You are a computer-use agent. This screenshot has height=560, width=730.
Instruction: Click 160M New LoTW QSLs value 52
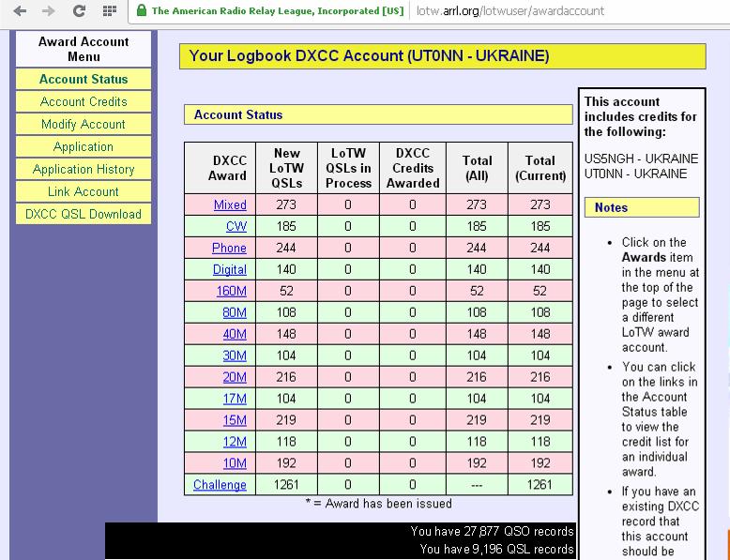coord(286,291)
